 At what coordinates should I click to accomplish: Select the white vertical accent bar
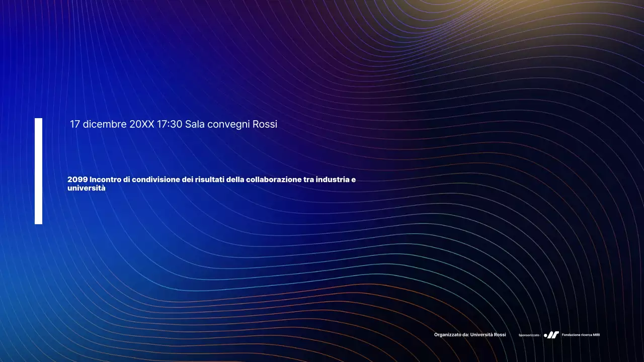pyautogui.click(x=38, y=171)
